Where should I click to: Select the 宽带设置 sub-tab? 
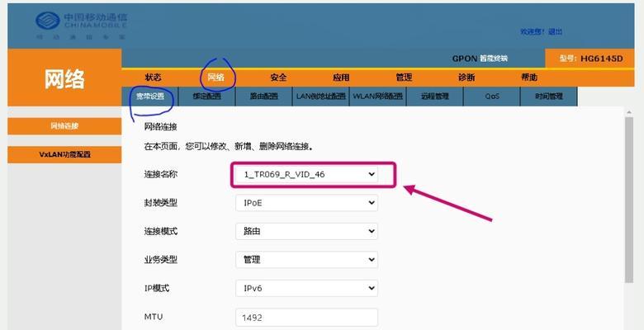click(x=150, y=97)
